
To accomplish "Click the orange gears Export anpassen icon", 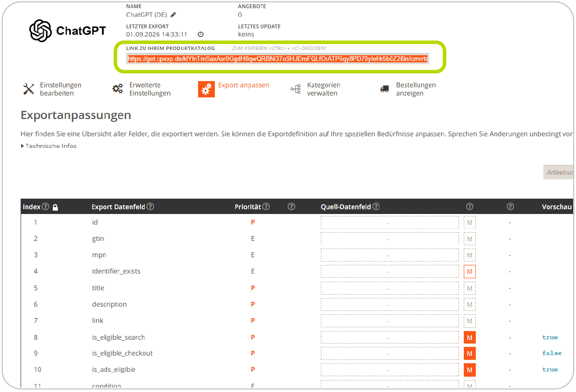I will coord(206,89).
